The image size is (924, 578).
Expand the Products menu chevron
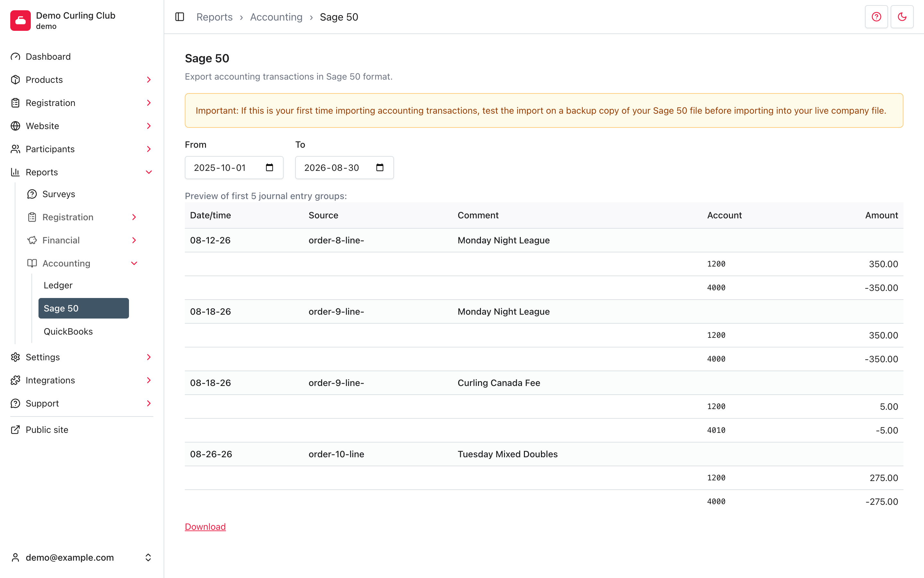(149, 80)
